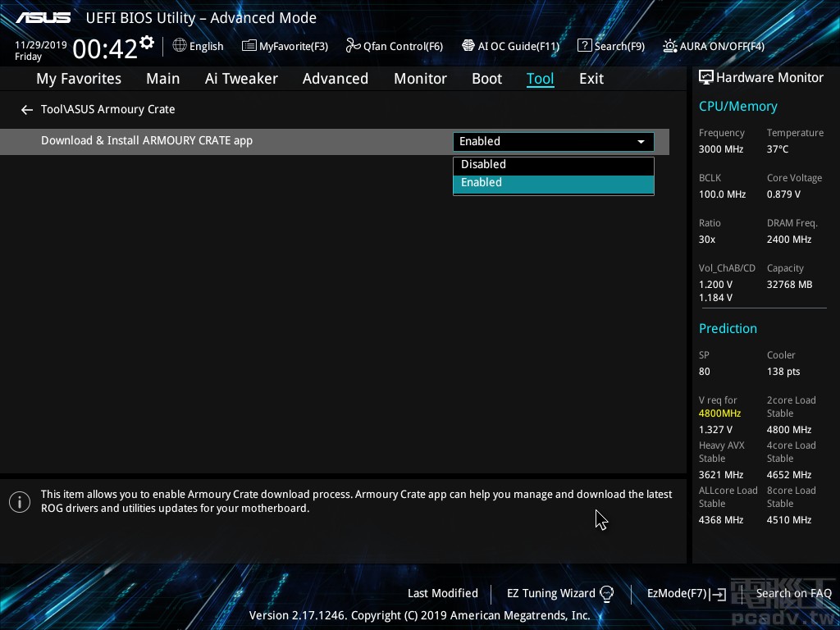Click the back arrow to leave Armoury Crate page
Image resolution: width=840 pixels, height=630 pixels.
(26, 109)
